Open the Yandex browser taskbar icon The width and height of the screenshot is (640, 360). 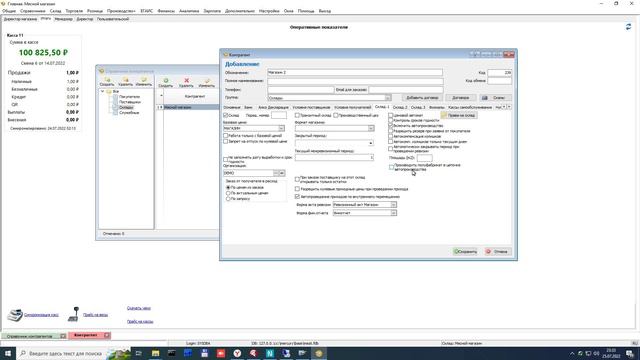[x=237, y=353]
